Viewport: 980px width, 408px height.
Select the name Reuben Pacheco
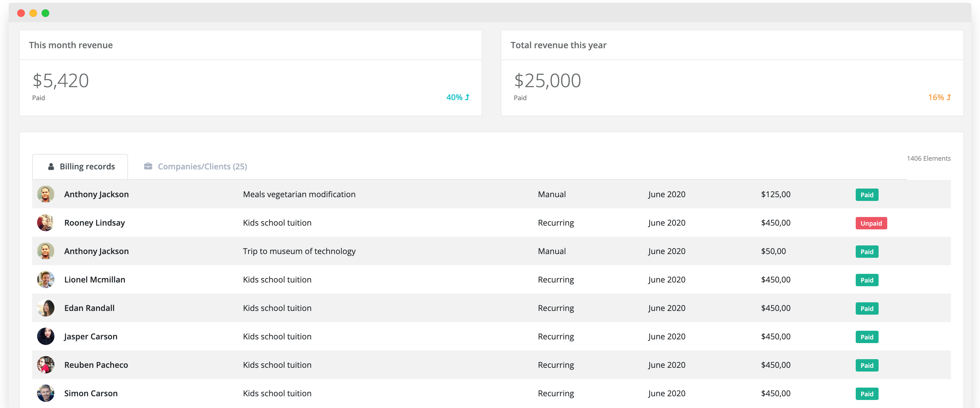tap(96, 365)
